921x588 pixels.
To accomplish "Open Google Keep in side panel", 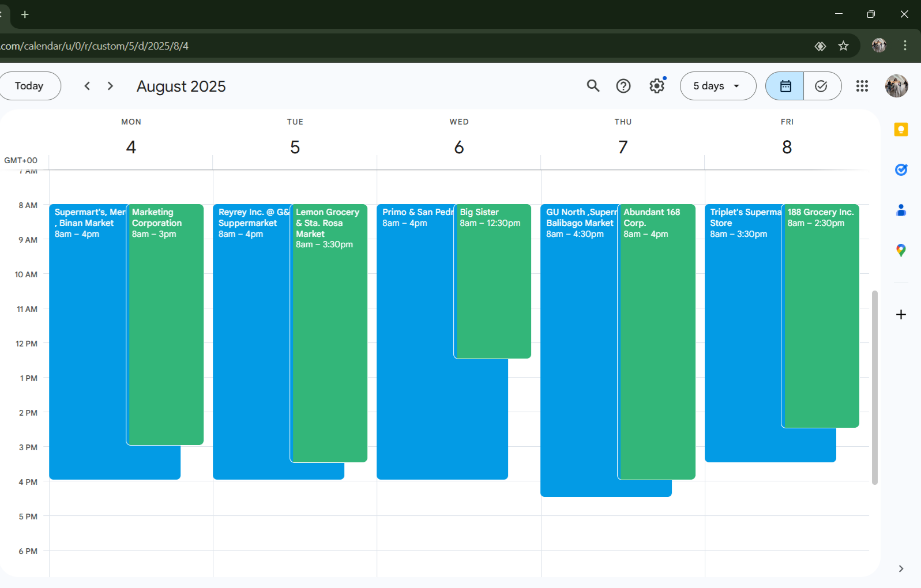I will click(x=901, y=130).
